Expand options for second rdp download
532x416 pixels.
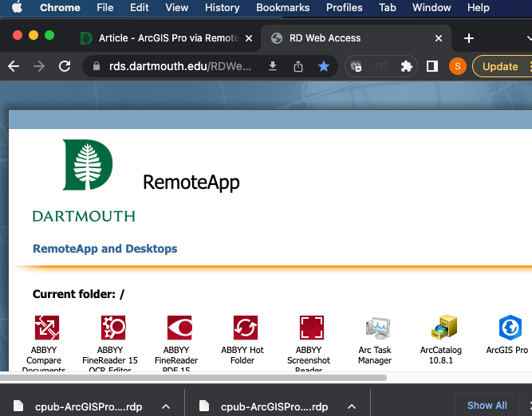[352, 406]
